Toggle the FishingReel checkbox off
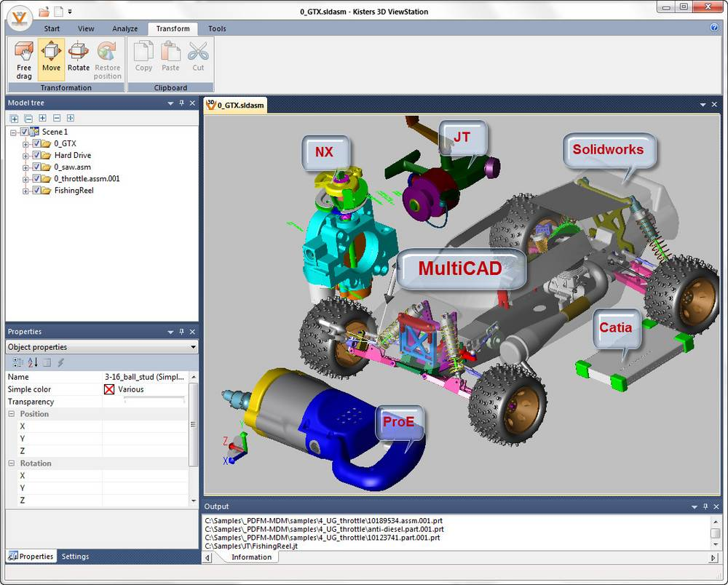This screenshot has width=728, height=585. coord(37,191)
